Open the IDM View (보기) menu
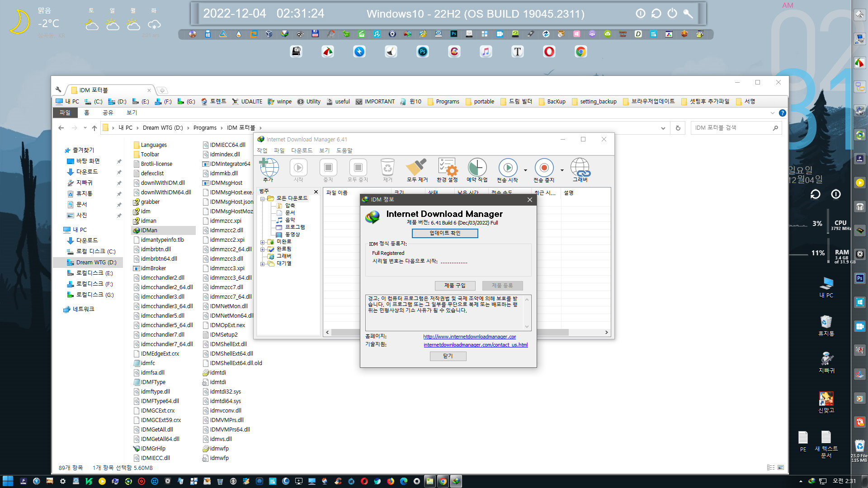Screen dimensions: 868x488 325,150
